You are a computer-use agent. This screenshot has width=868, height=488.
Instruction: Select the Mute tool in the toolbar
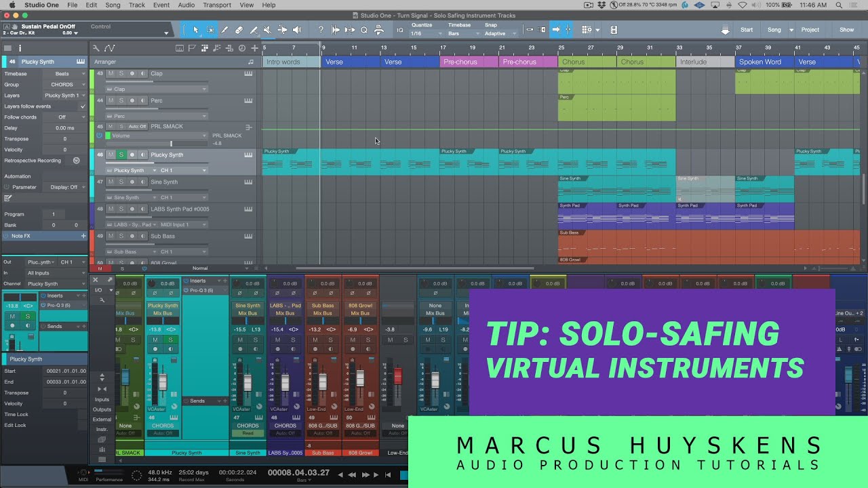[x=267, y=30]
